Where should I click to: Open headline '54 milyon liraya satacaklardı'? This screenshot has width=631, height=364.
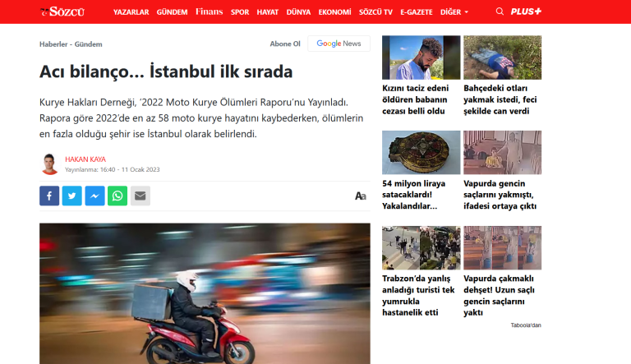(414, 195)
